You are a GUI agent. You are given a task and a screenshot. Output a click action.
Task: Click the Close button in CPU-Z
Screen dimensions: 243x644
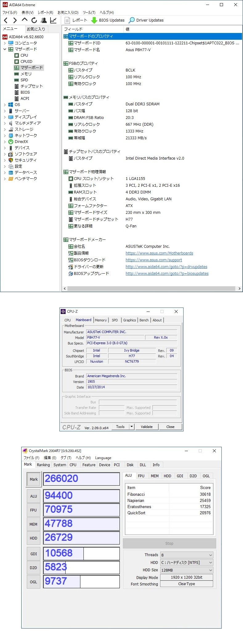(170, 427)
